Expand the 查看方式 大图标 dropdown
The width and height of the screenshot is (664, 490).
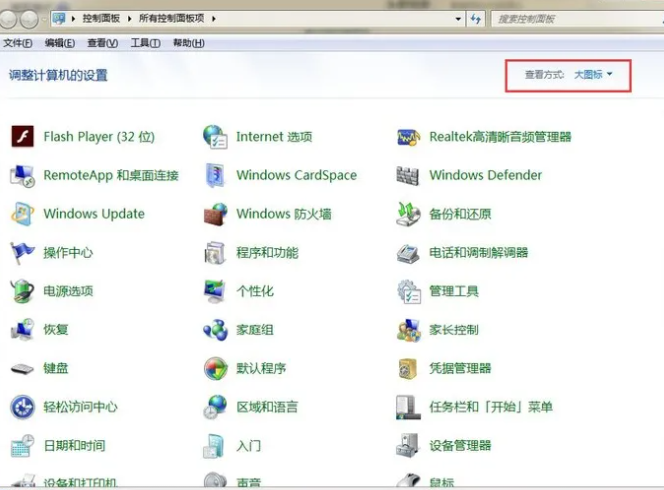pos(593,75)
